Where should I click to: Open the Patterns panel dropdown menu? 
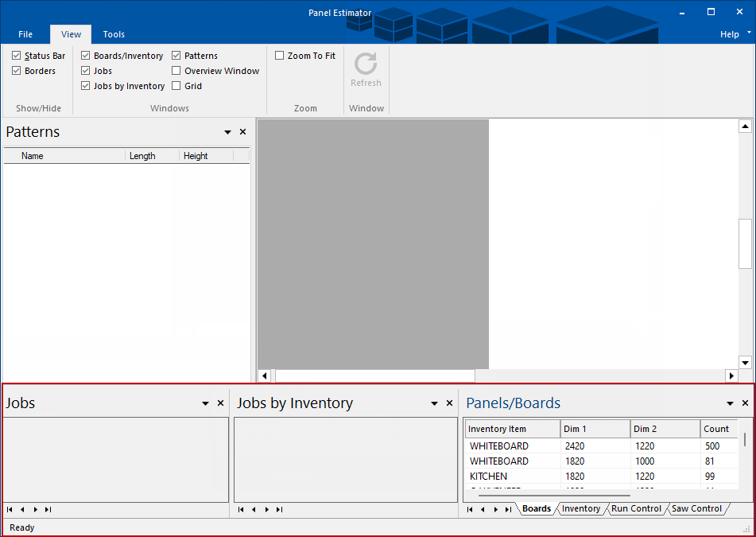[x=227, y=131]
